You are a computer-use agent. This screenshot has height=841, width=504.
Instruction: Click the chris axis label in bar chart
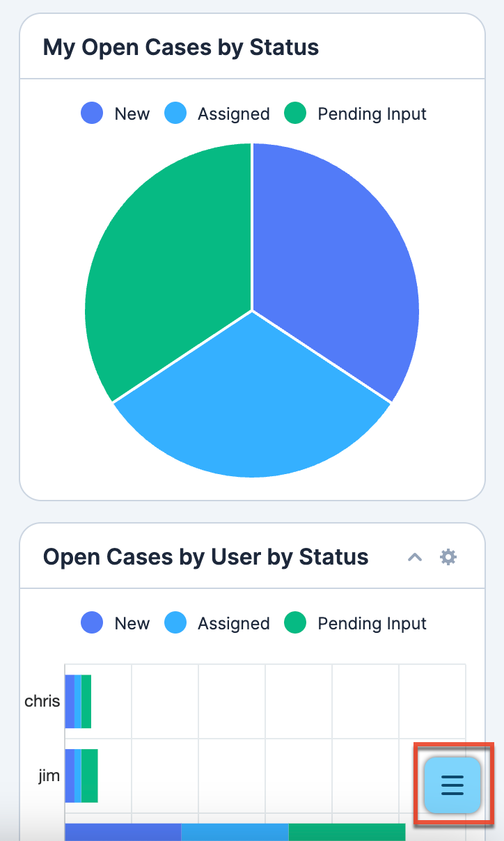42,701
